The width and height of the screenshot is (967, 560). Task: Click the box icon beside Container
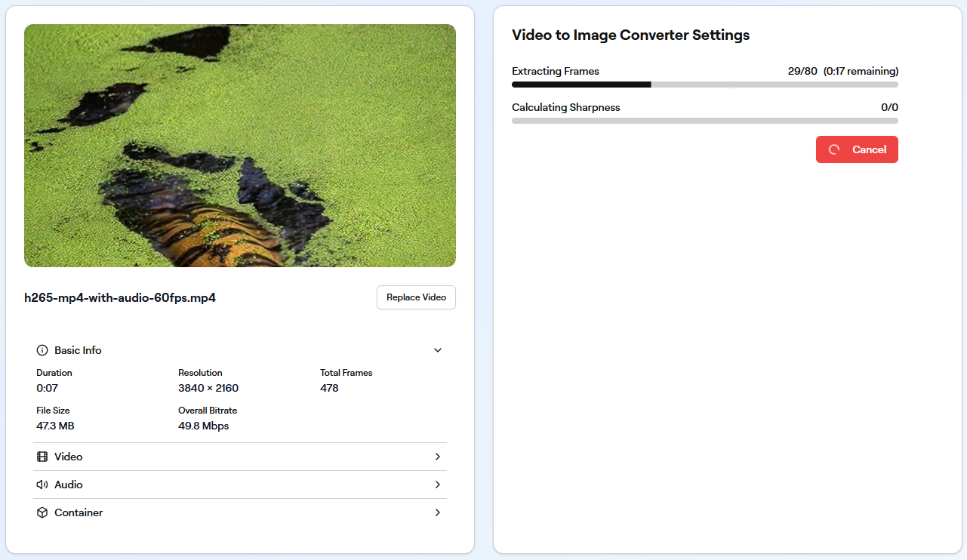[42, 512]
